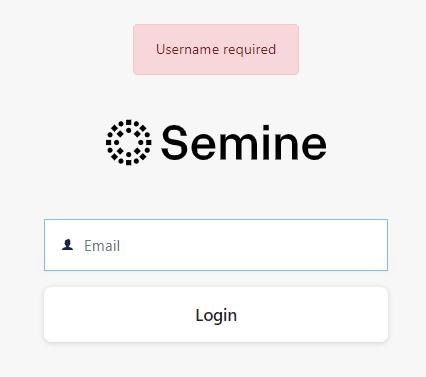Viewport: 426px width, 377px height.
Task: Place the cursor in the blue-outlined Email box
Action: (216, 245)
